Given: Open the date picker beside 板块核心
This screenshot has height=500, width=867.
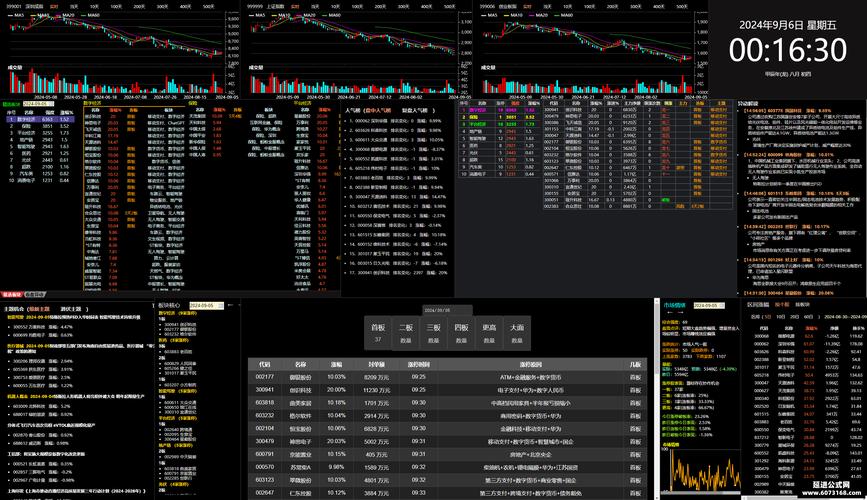Looking at the screenshot, I should tap(202, 305).
